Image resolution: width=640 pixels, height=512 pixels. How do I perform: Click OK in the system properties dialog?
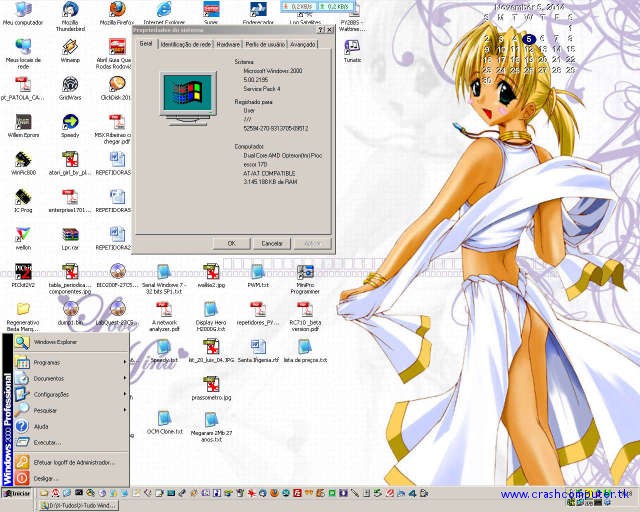click(x=231, y=243)
